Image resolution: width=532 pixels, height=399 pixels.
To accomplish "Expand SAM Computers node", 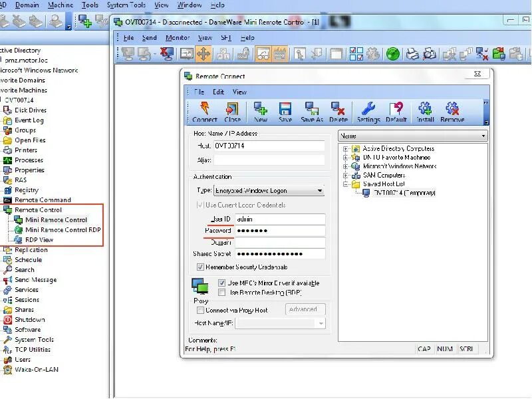I will click(x=345, y=176).
